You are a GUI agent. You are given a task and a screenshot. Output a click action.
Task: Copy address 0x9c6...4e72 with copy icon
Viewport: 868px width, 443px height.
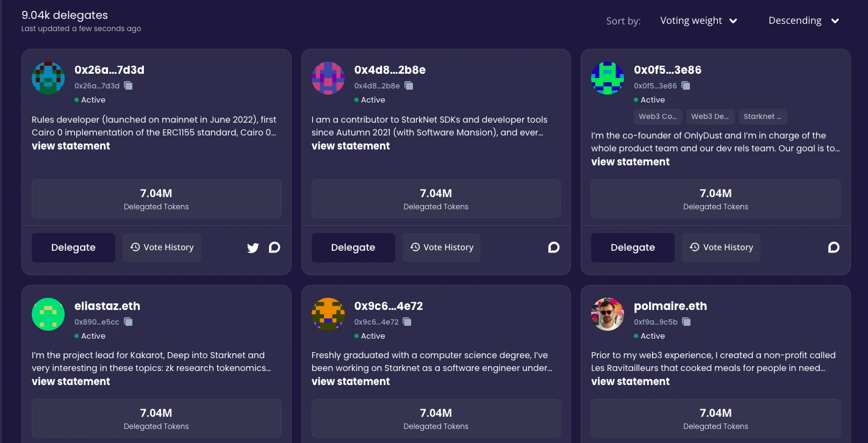point(407,322)
